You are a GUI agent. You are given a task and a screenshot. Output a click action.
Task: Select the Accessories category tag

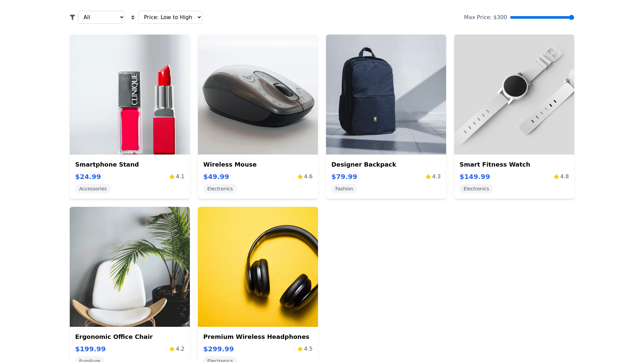(93, 189)
